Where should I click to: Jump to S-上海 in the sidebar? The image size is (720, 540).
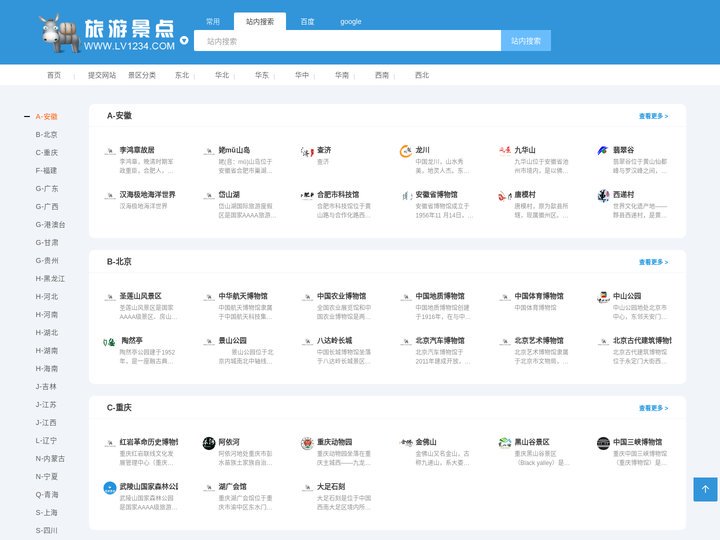pyautogui.click(x=46, y=512)
